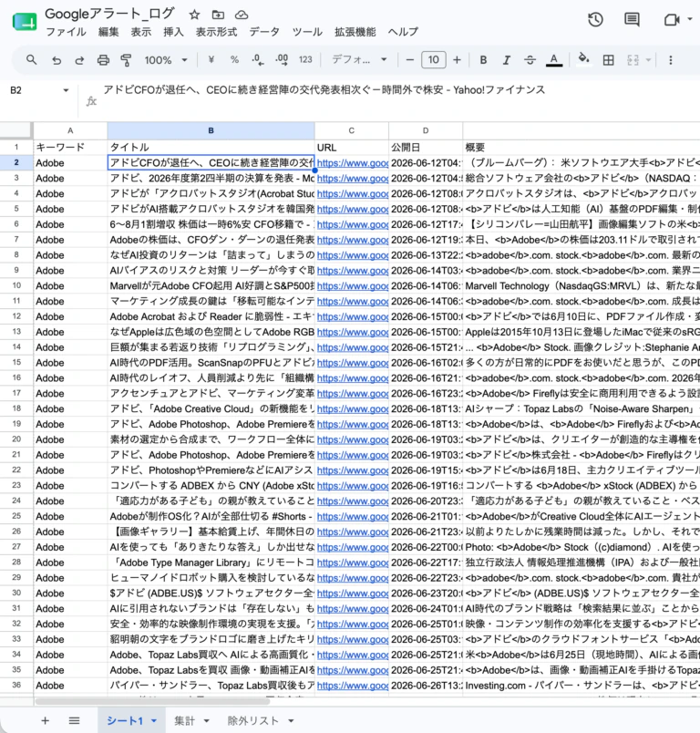This screenshot has width=700, height=733.
Task: Start a video meeting camera icon
Action: coord(671,19)
